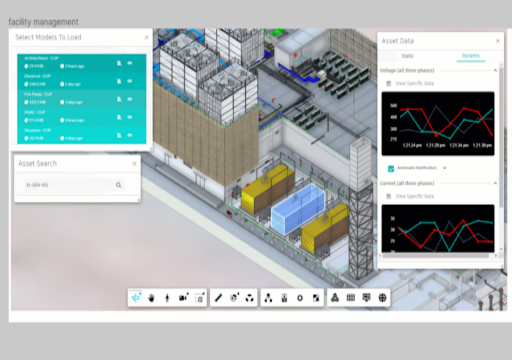Click View Specific Data under Voltage
The width and height of the screenshot is (512, 360).
[415, 83]
